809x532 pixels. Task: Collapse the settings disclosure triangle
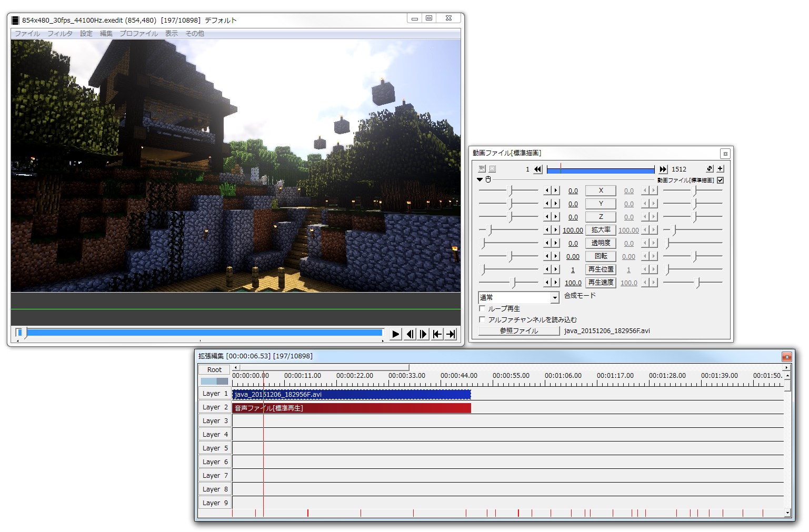(479, 179)
